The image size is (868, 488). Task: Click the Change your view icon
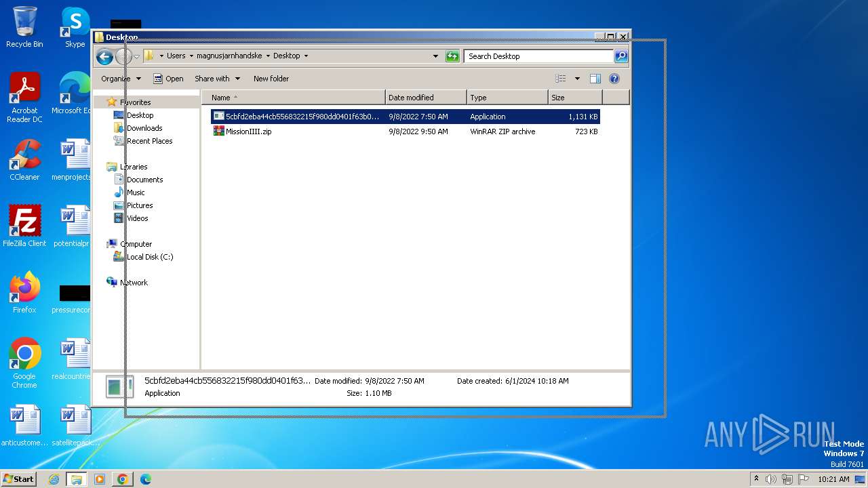pos(561,79)
